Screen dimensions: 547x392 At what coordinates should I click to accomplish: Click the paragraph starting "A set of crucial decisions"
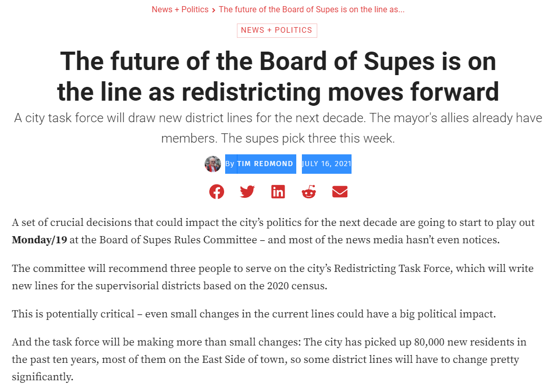[x=273, y=231]
